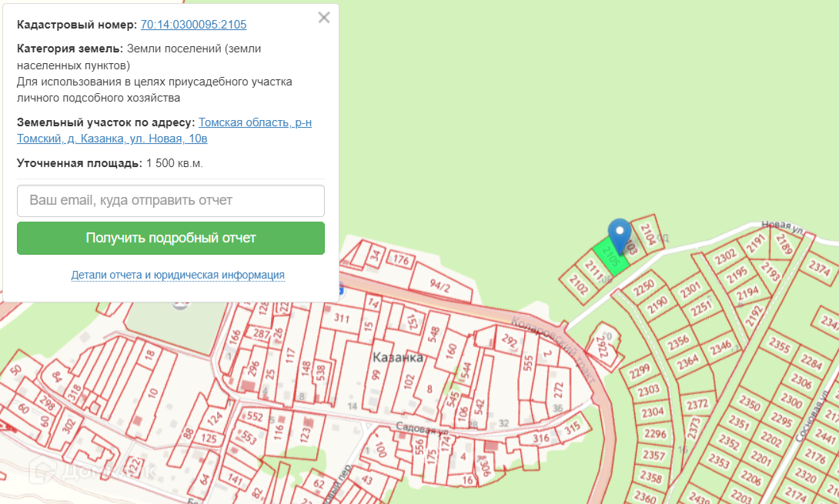Viewport: 839px width, 504px height.
Task: Select parcel 548 on the map
Action: tap(433, 335)
